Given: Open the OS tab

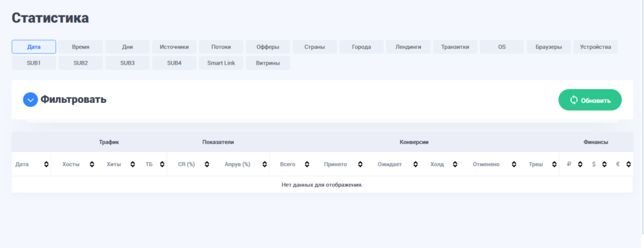Looking at the screenshot, I should tap(502, 46).
